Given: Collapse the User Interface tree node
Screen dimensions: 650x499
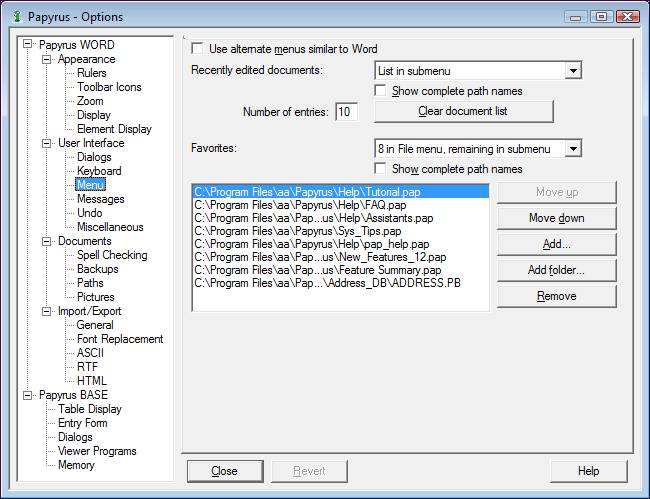Looking at the screenshot, I should click(46, 143).
